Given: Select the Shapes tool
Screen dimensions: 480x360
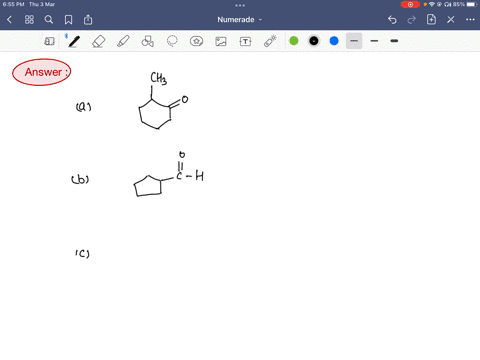Looking at the screenshot, I should click(148, 41).
